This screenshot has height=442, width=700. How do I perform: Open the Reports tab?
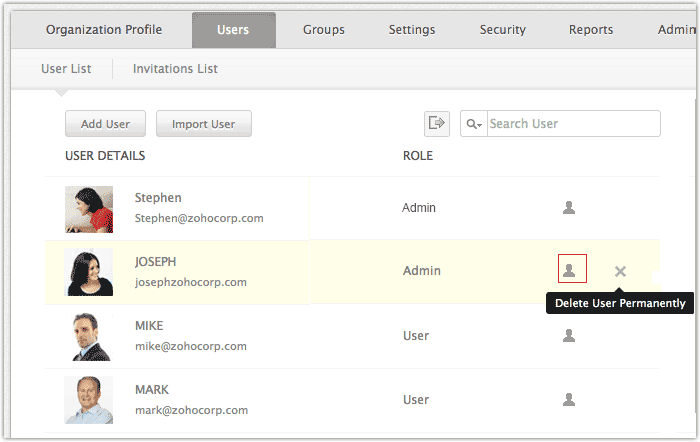click(591, 30)
